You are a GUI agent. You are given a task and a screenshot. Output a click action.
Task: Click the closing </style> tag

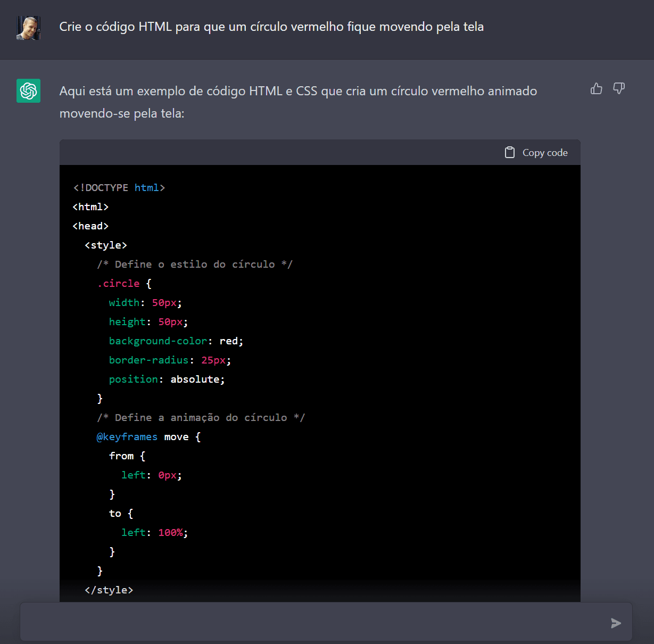(109, 590)
